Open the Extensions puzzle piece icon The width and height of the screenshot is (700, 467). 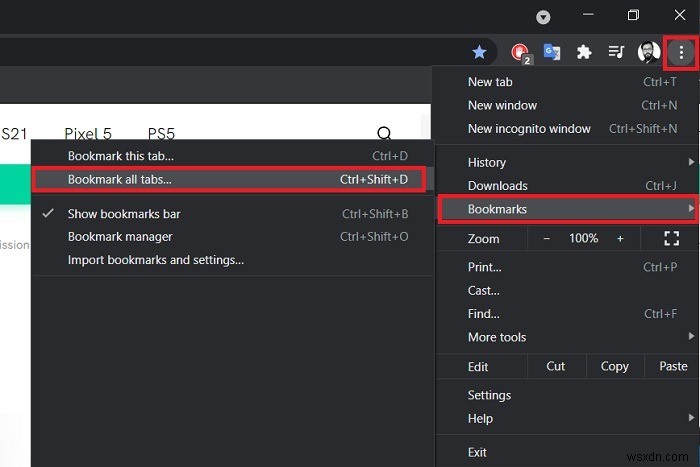coord(584,52)
